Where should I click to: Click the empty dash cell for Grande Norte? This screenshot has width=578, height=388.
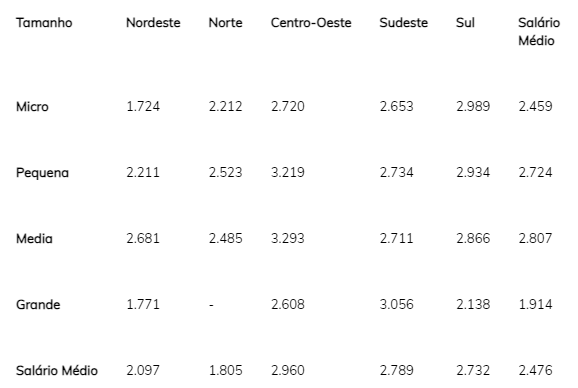211,305
